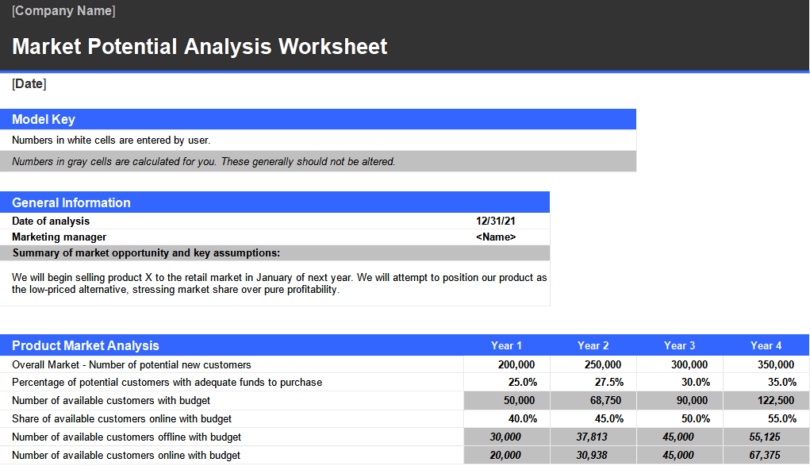Click the 250,000 Year 2 cell

(594, 365)
